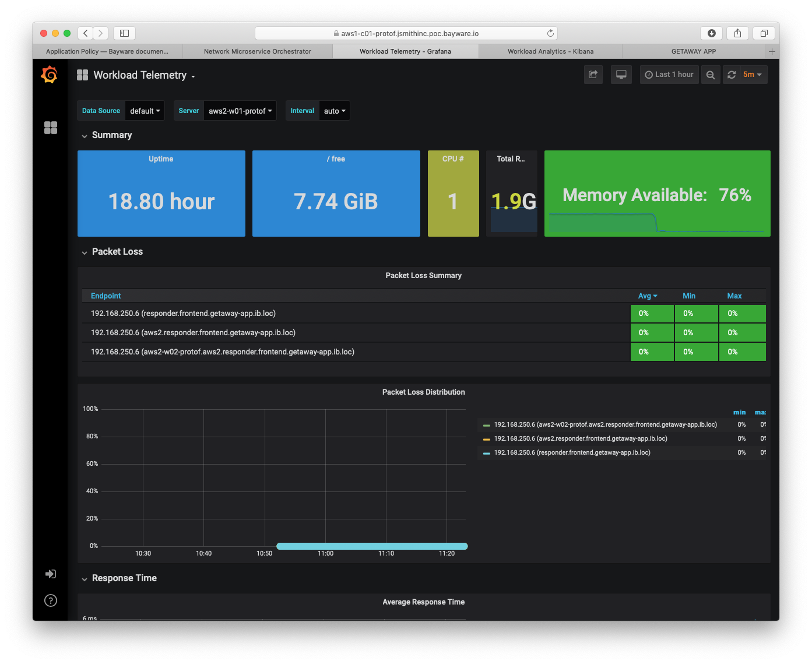Click blue swatch of responder.frontend legend entry
The width and height of the screenshot is (812, 664).
tap(487, 453)
